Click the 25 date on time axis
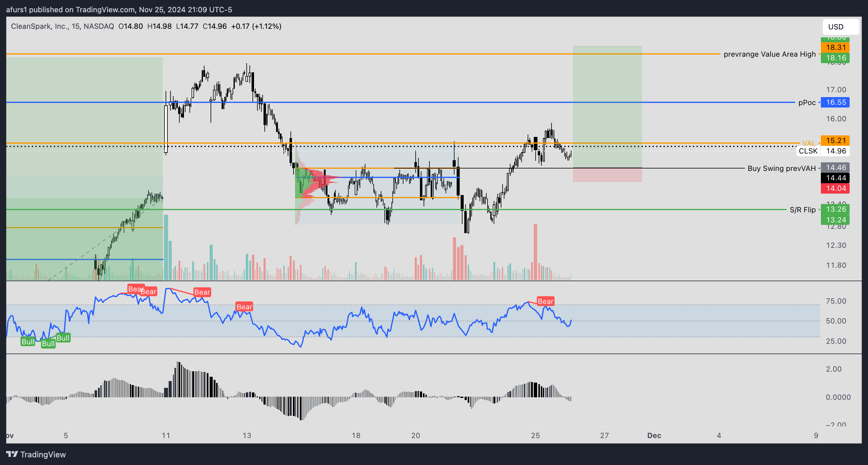 [x=535, y=435]
